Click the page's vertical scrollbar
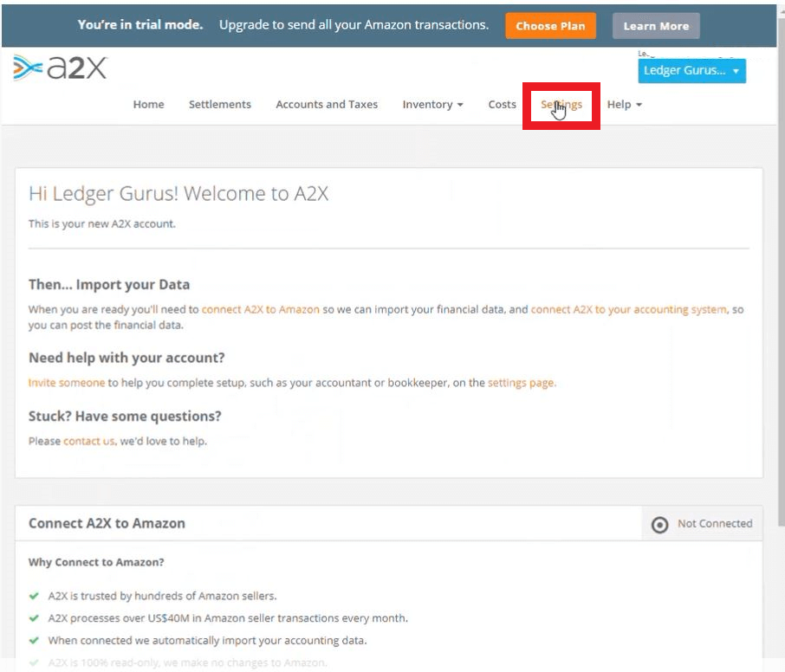Viewport: 785px width, 672px height. tap(781, 270)
